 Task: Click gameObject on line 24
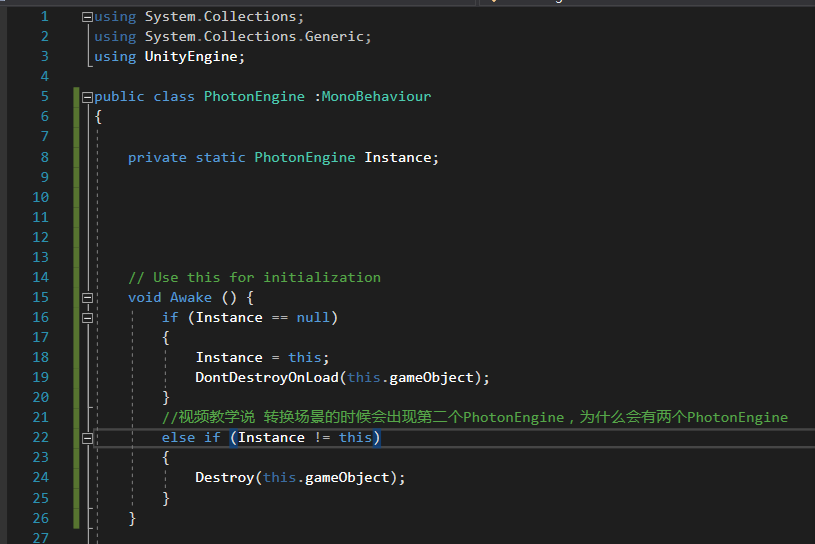[347, 477]
